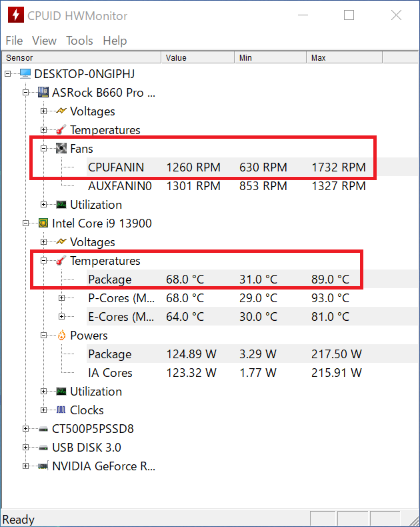
Task: Maximize the HWMonitor window
Action: pos(349,15)
